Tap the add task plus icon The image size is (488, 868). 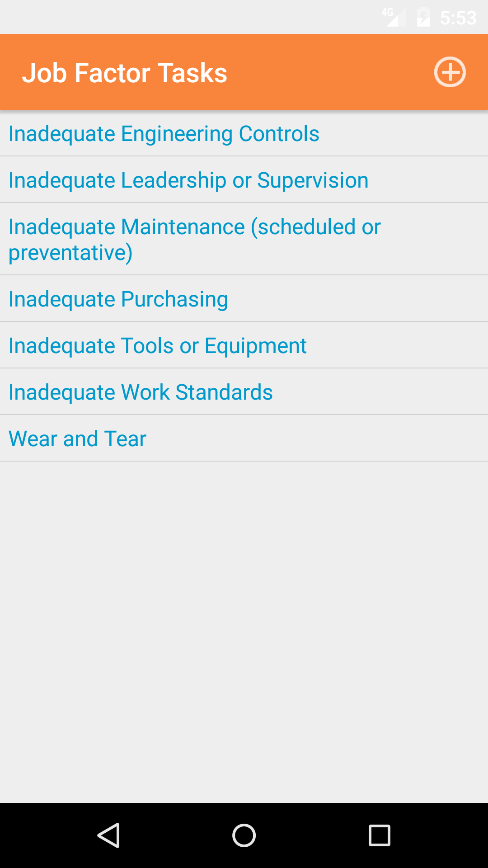450,72
